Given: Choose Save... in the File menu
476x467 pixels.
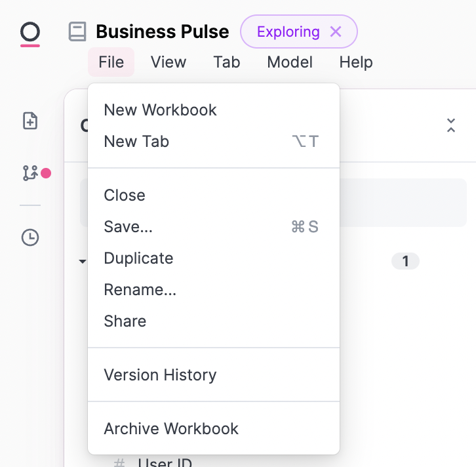Looking at the screenshot, I should coord(129,226).
